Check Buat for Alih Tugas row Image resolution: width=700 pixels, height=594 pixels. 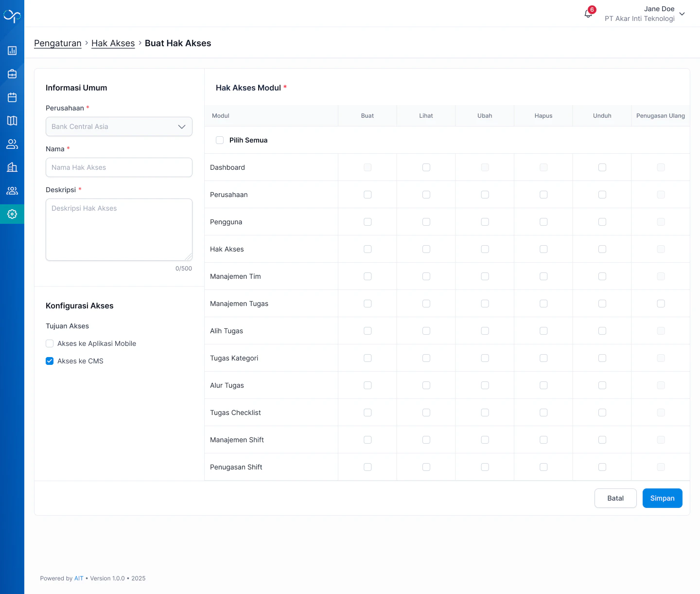click(x=367, y=331)
